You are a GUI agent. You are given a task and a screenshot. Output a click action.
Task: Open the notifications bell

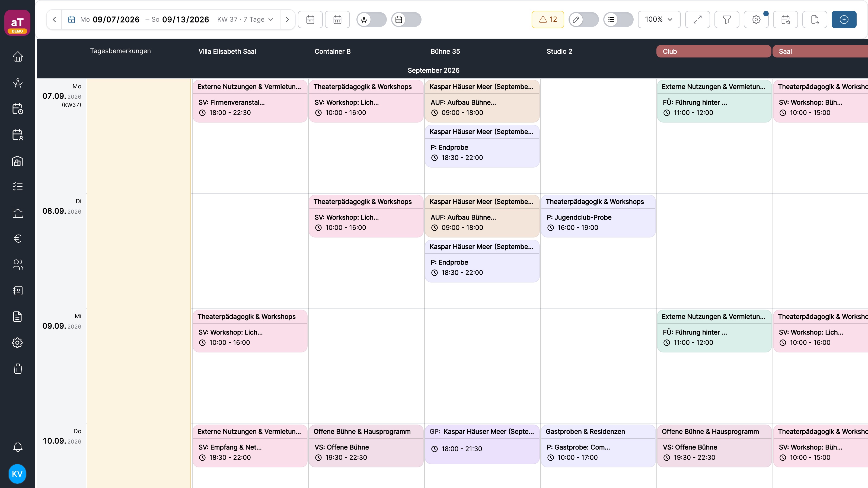[x=18, y=447]
